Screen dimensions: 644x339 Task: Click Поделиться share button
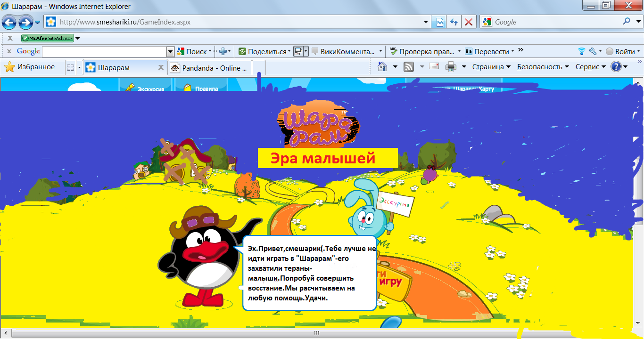(263, 51)
